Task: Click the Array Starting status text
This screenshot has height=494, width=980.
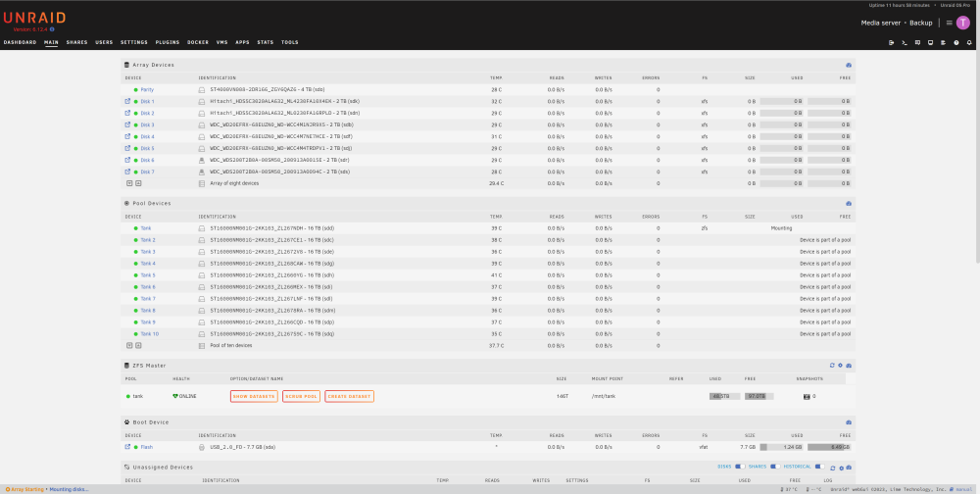Action: (x=25, y=490)
